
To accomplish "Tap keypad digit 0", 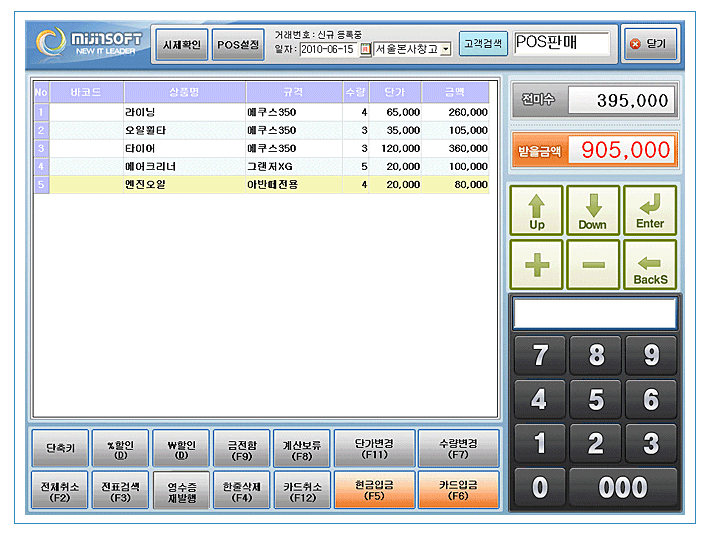I will [540, 487].
